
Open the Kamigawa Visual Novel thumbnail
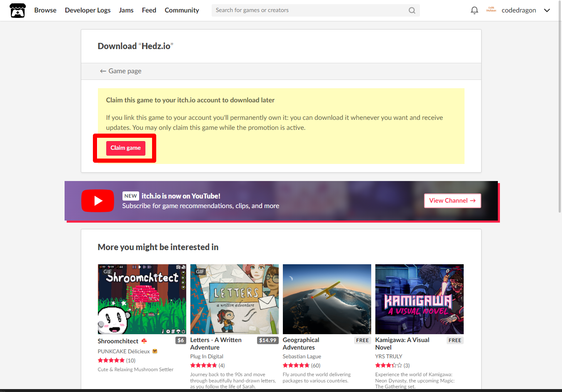tap(420, 299)
